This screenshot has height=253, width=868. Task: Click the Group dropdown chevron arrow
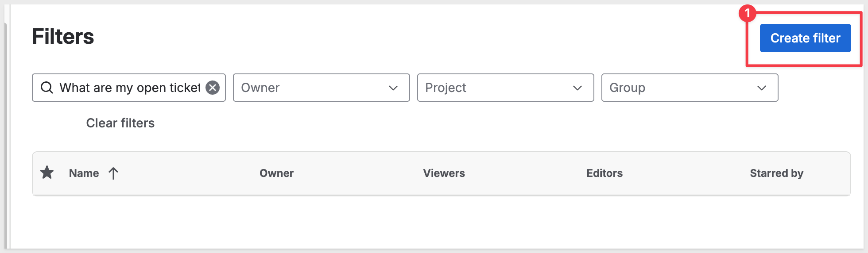click(762, 88)
